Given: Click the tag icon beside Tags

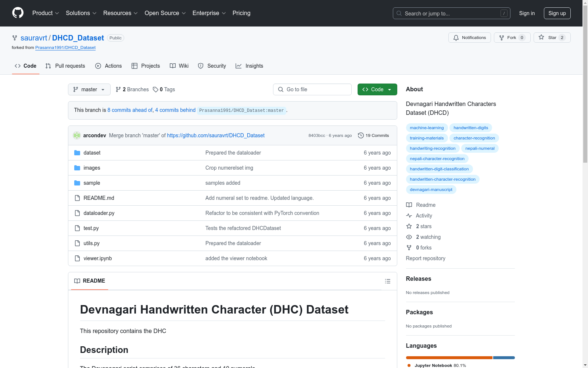Looking at the screenshot, I should click(155, 89).
